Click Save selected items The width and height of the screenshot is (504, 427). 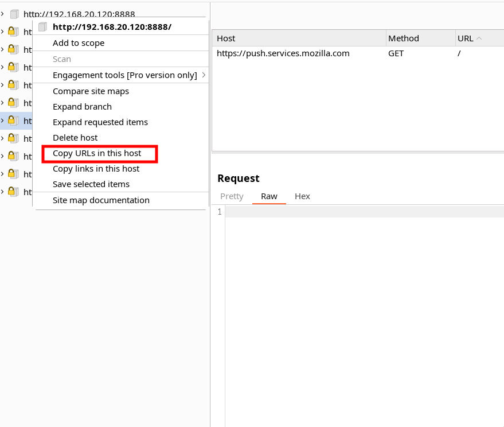click(91, 184)
